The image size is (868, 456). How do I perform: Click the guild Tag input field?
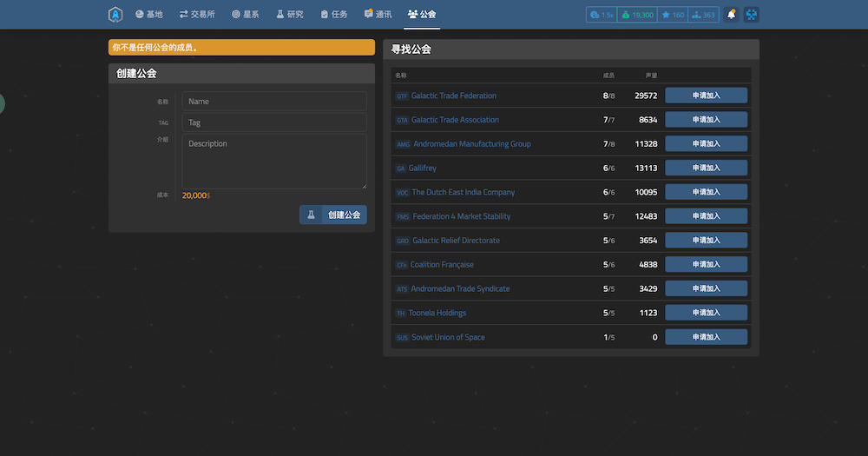click(274, 122)
